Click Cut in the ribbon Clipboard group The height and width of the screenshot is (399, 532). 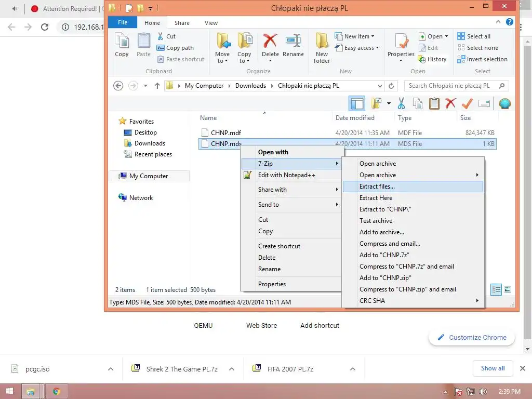pyautogui.click(x=167, y=36)
